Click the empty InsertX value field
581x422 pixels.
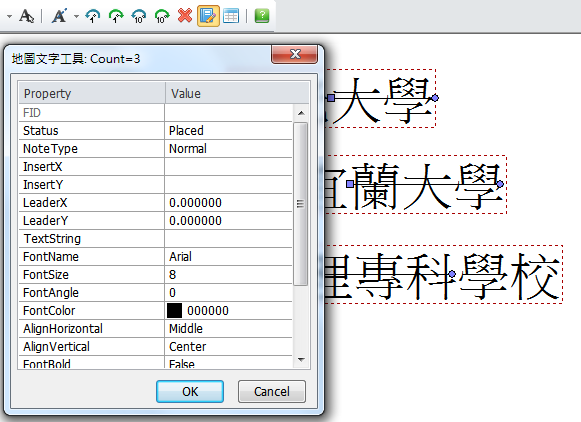point(228,167)
